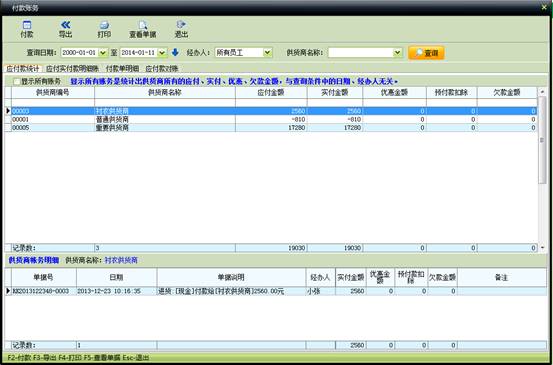Screen dimensions: 553x365
Task: Open 查看单据 view document icon
Action: 142,29
